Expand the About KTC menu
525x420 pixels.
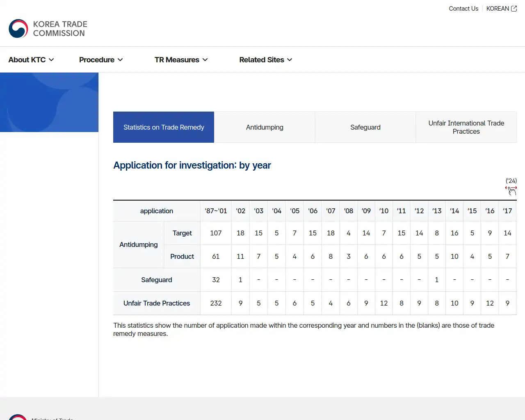pyautogui.click(x=31, y=60)
